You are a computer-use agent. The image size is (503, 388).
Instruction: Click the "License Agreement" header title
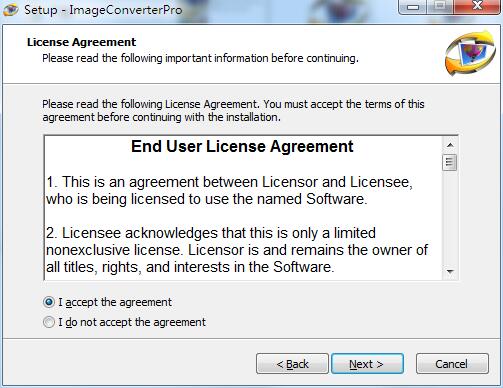click(81, 42)
